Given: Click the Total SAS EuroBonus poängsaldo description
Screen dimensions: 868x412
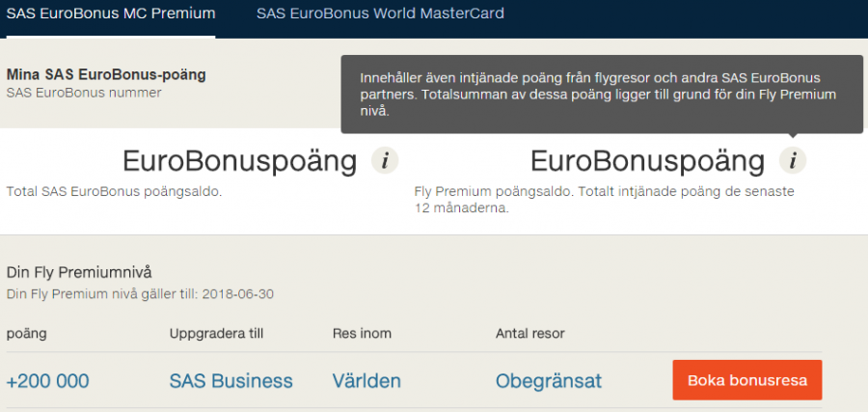Looking at the screenshot, I should click(114, 192).
